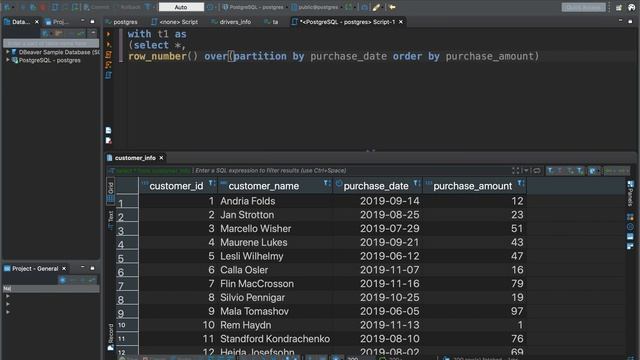Viewport: 640px width, 360px height.
Task: Open the <none> Script editor tab
Action: tap(175, 22)
